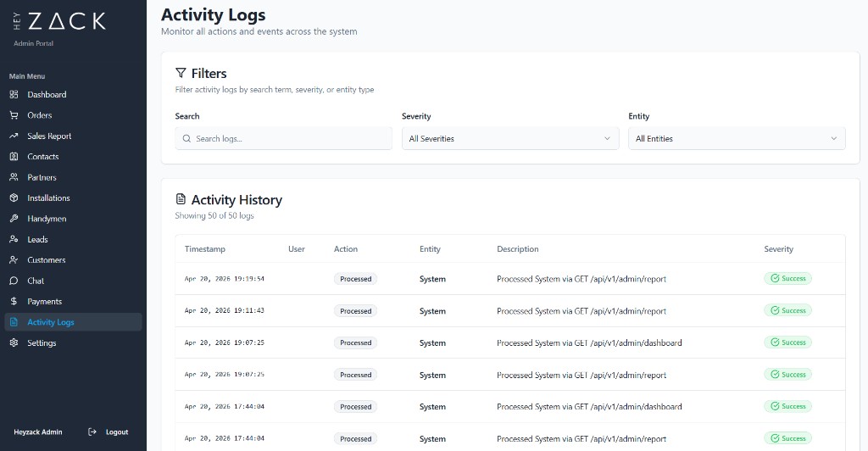This screenshot has width=868, height=451.
Task: Open the Settings page
Action: click(73, 343)
